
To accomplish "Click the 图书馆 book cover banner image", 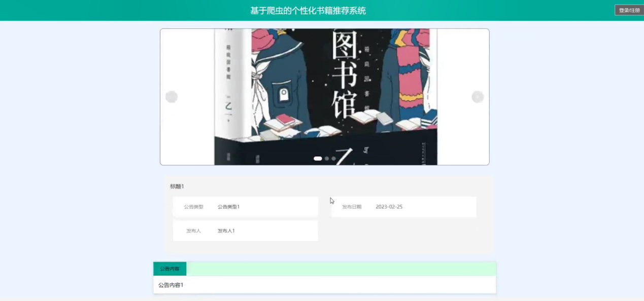I will pos(325,97).
